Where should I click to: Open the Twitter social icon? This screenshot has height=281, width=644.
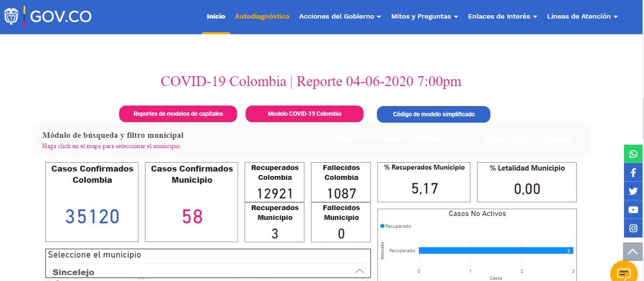tap(633, 191)
